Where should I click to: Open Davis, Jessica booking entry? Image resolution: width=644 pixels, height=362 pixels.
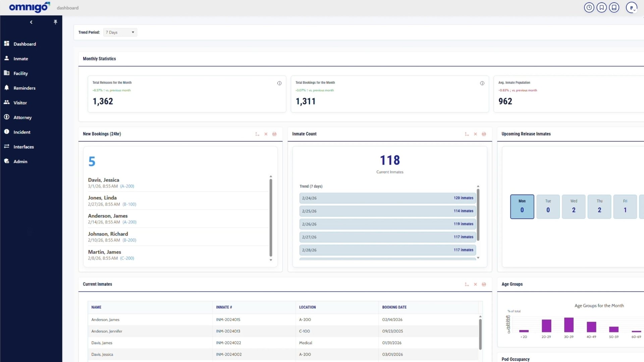[178, 183]
